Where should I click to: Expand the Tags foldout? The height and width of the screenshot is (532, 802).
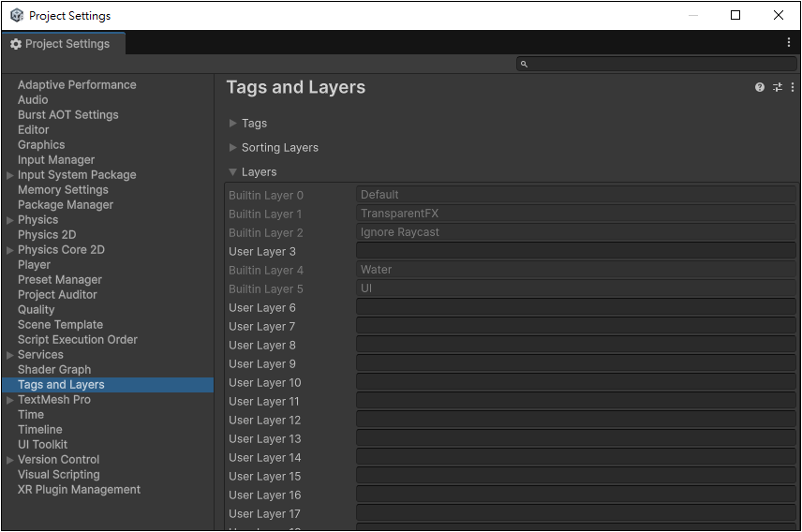coord(232,124)
